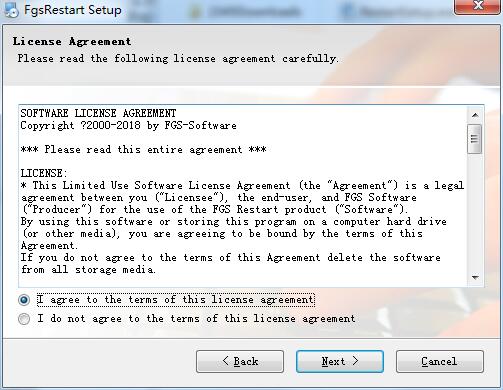
Task: Click the License Agreement page header title
Action: coord(72,41)
